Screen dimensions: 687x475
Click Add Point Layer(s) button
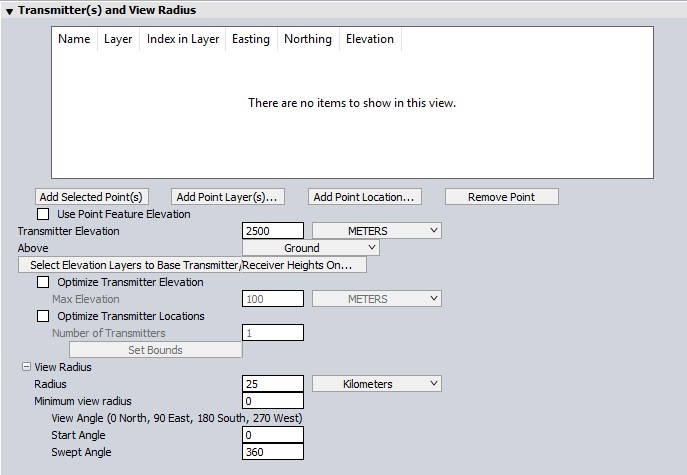point(226,197)
